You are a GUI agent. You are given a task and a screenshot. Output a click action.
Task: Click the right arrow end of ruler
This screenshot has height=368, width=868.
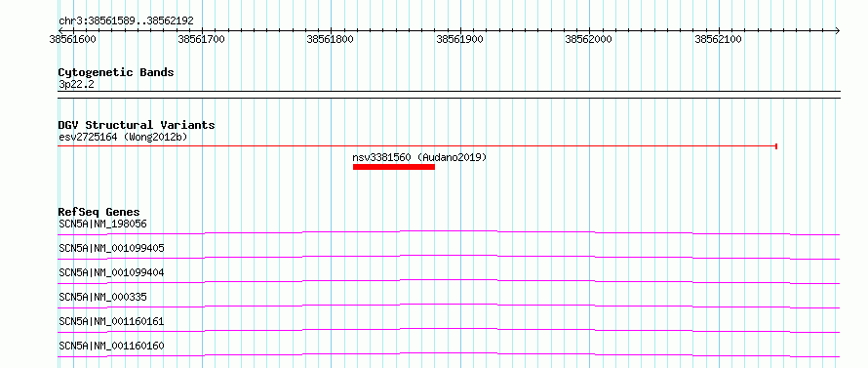pyautogui.click(x=837, y=30)
